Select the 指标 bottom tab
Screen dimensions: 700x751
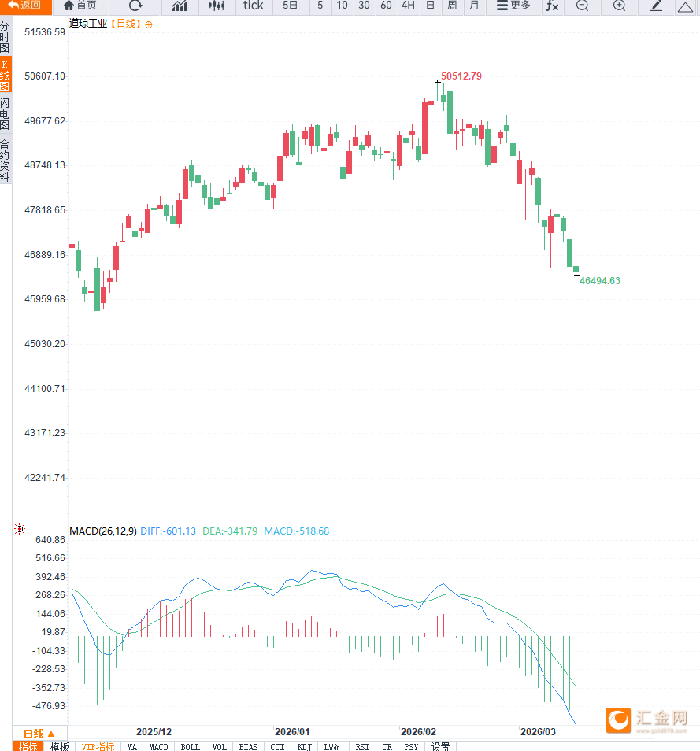[28, 746]
